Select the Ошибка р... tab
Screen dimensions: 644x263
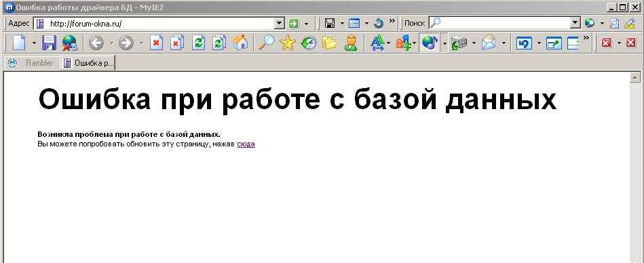pos(88,63)
